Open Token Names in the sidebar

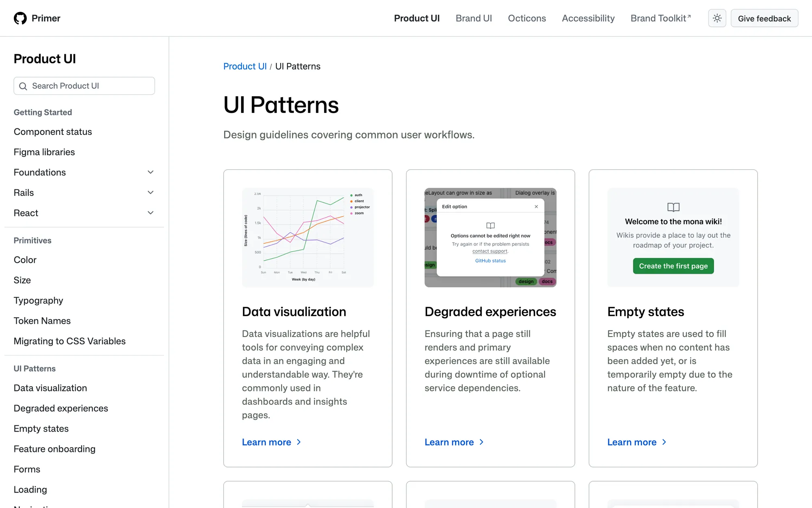pos(42,321)
